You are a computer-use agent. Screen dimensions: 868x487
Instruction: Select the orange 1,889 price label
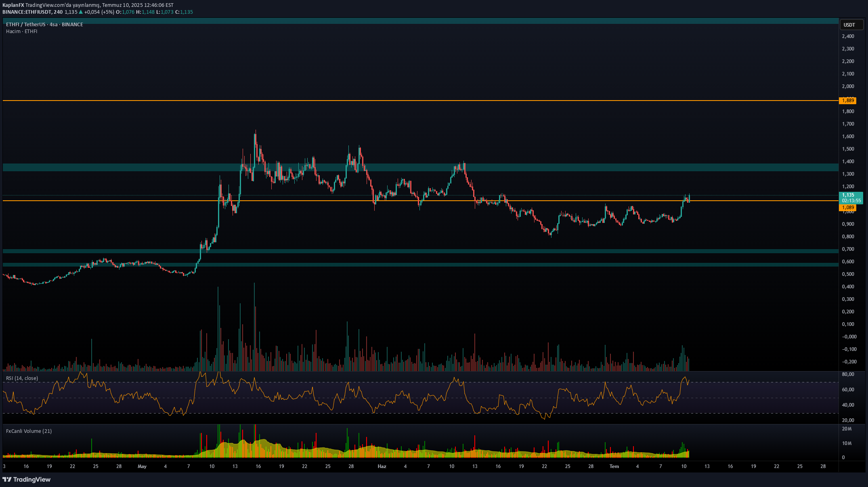pyautogui.click(x=847, y=101)
